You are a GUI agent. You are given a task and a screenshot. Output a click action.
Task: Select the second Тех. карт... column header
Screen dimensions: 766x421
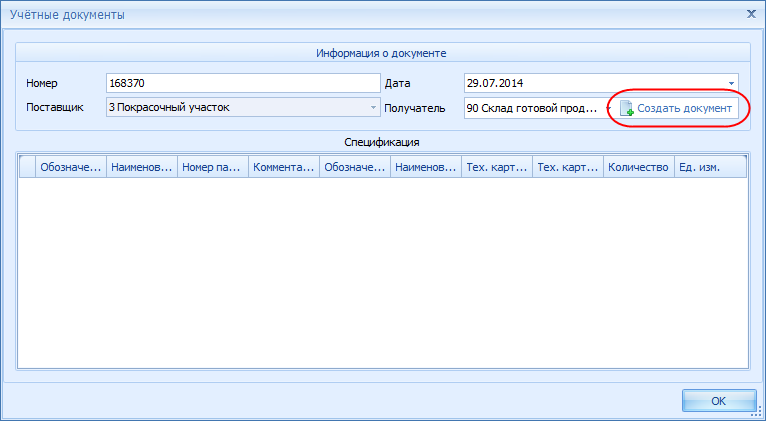click(568, 168)
